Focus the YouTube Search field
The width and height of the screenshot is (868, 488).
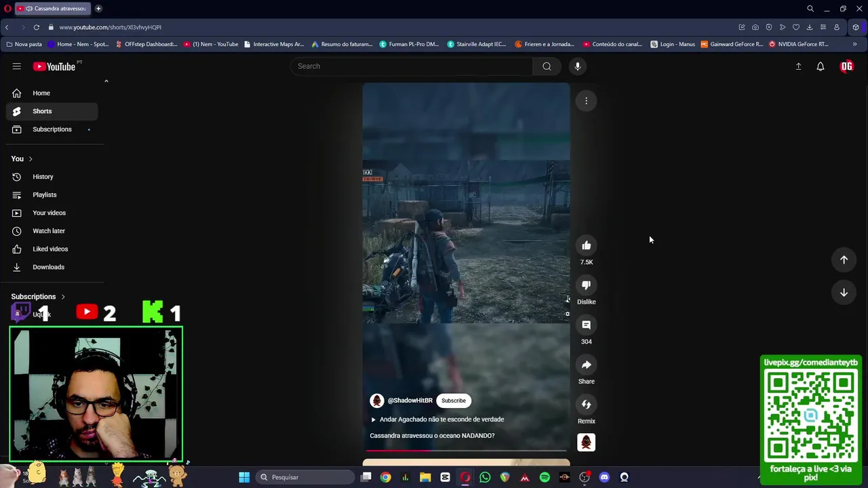tap(412, 66)
